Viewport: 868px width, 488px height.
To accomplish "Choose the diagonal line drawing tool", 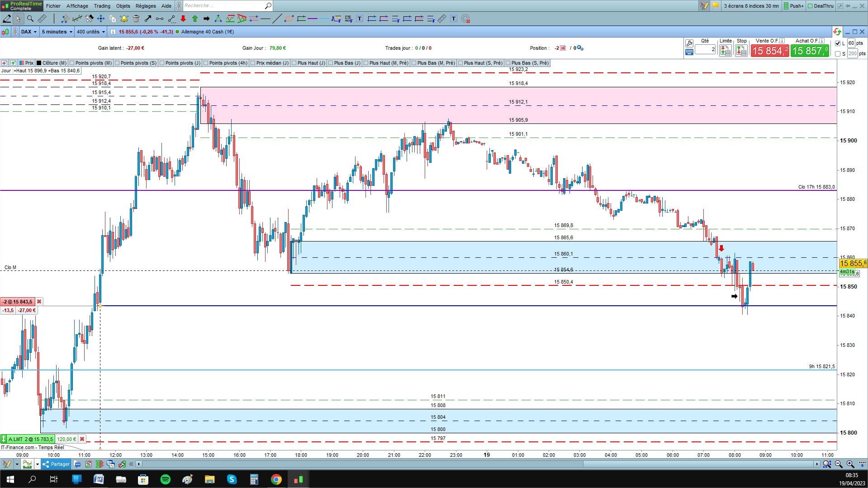I will [277, 19].
